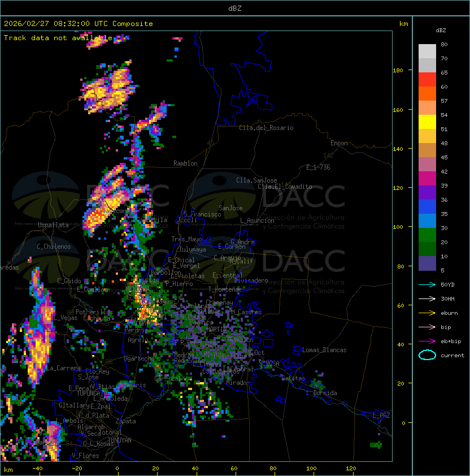
Task: Click the 'L_Dormida' map label
Action: pyautogui.click(x=321, y=393)
